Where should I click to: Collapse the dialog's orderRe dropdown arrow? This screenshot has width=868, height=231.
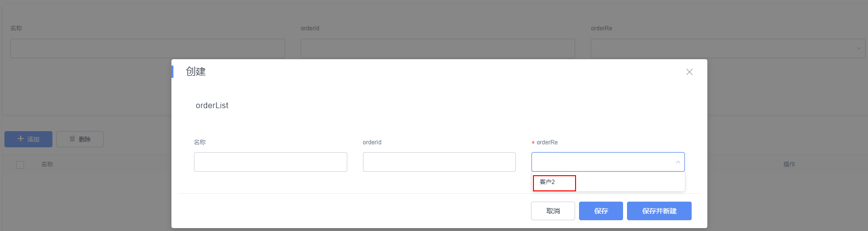(x=678, y=162)
